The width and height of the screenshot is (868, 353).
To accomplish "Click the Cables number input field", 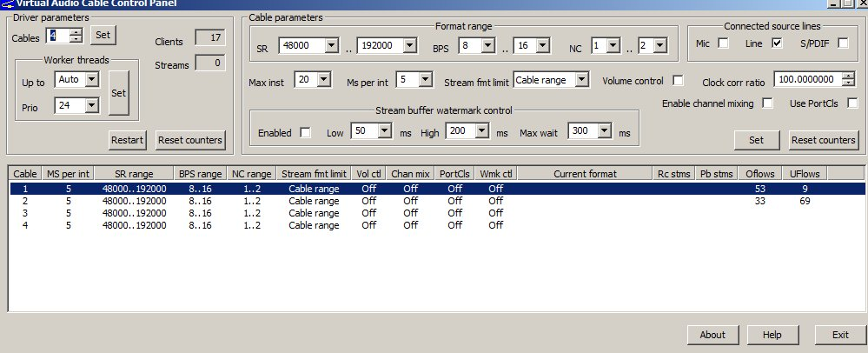I will 59,36.
